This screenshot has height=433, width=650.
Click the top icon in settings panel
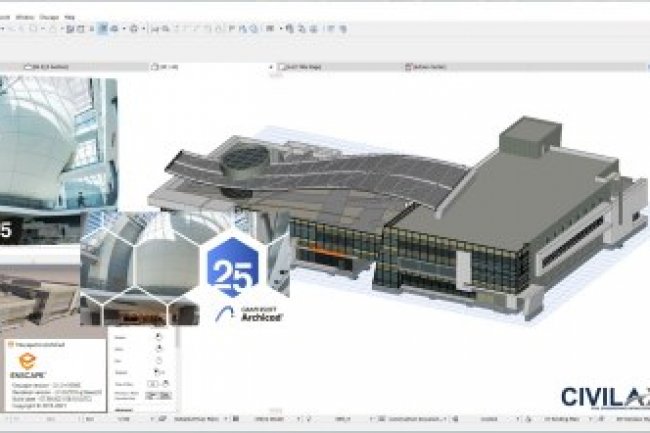tap(158, 337)
